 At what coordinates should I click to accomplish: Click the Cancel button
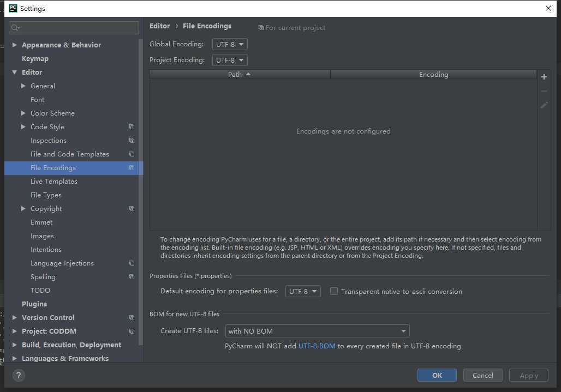482,375
